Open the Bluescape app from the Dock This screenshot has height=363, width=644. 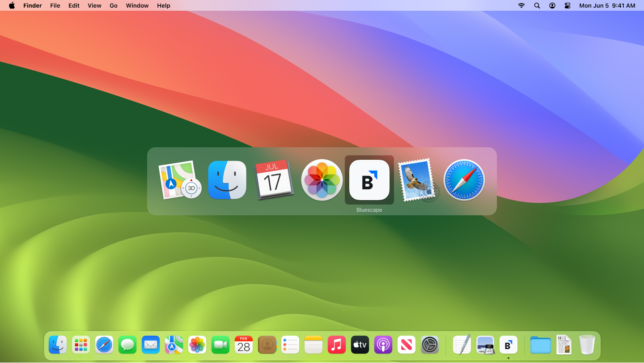point(508,345)
